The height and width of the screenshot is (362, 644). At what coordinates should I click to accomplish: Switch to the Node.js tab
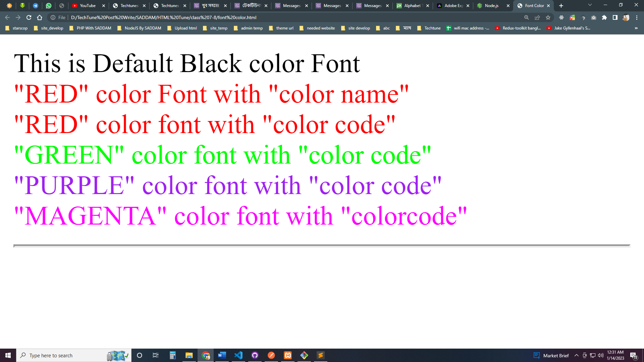tap(491, 6)
